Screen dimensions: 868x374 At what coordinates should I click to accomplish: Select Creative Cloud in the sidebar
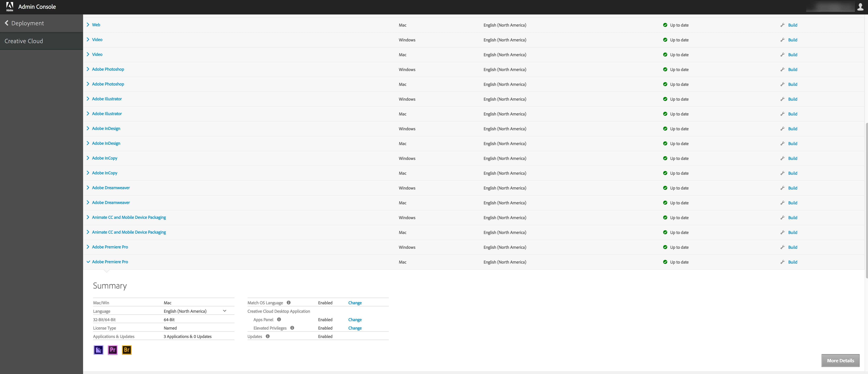point(24,41)
